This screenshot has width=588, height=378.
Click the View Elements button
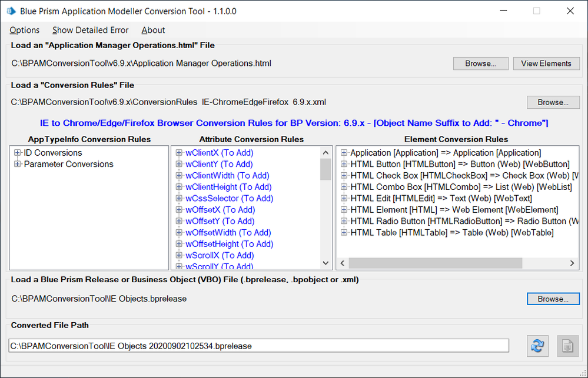coord(546,63)
